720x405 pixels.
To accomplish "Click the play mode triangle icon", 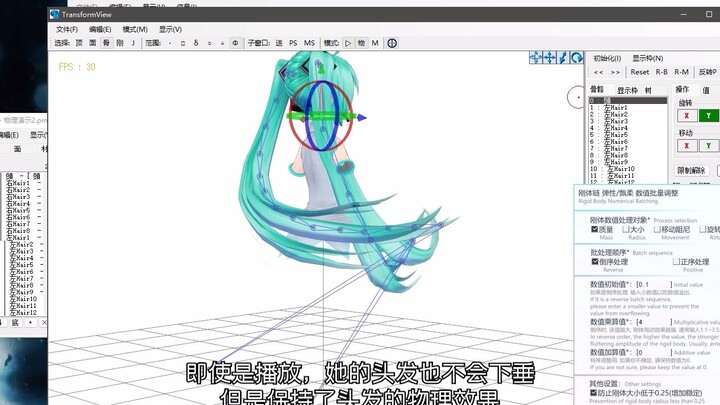I will pyautogui.click(x=348, y=43).
